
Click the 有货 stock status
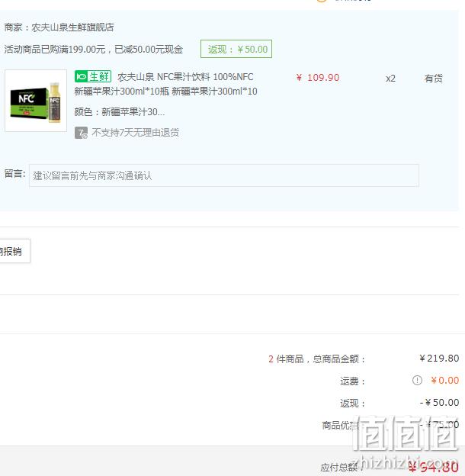(433, 79)
